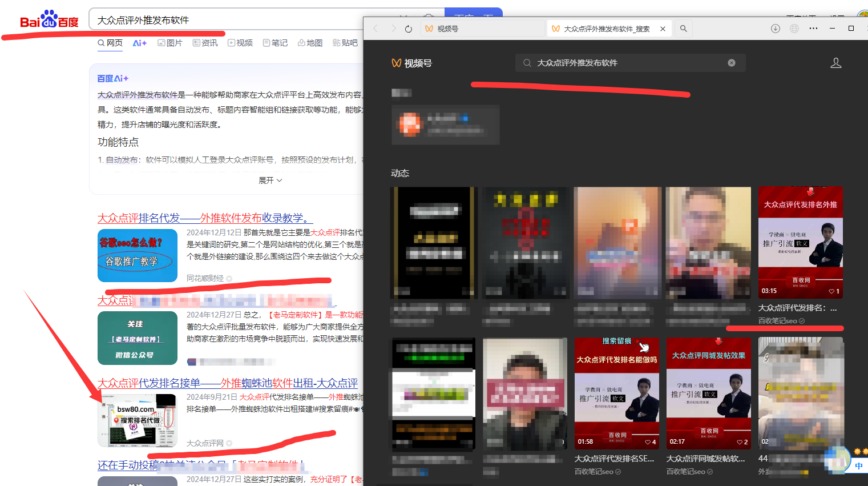
Task: Click the globe icon in 视频号 toolbar
Action: [794, 29]
